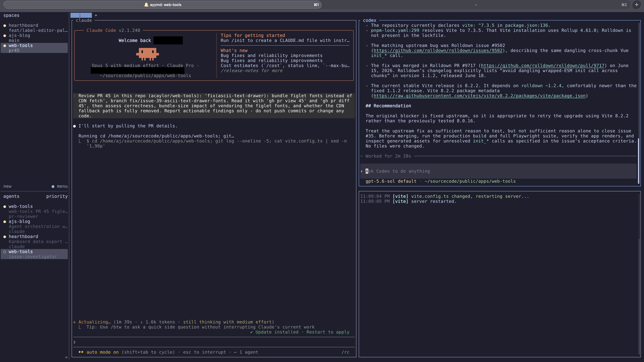This screenshot has height=362, width=644.
Task: Click Ask Codex to do anything input
Action: click(x=498, y=171)
